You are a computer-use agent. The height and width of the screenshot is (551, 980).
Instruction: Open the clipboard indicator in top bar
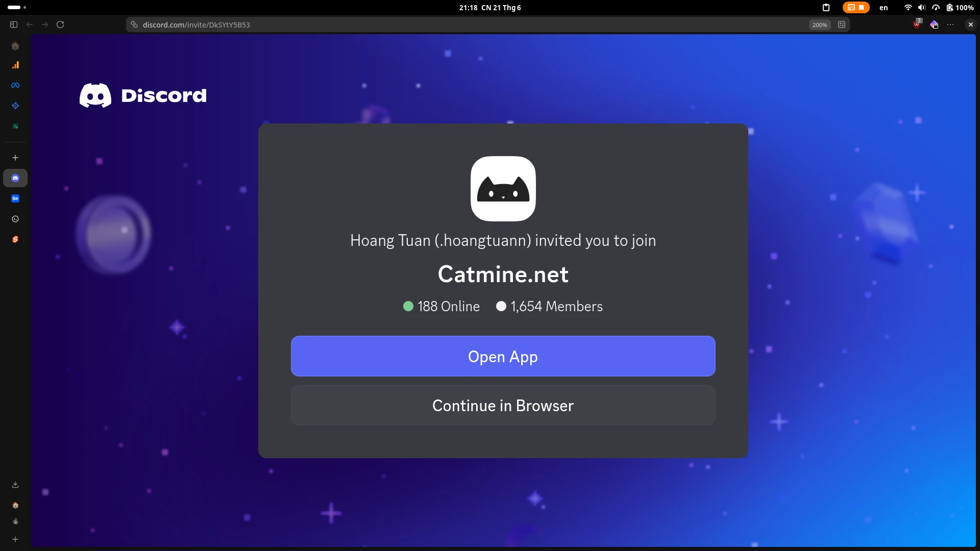point(826,8)
